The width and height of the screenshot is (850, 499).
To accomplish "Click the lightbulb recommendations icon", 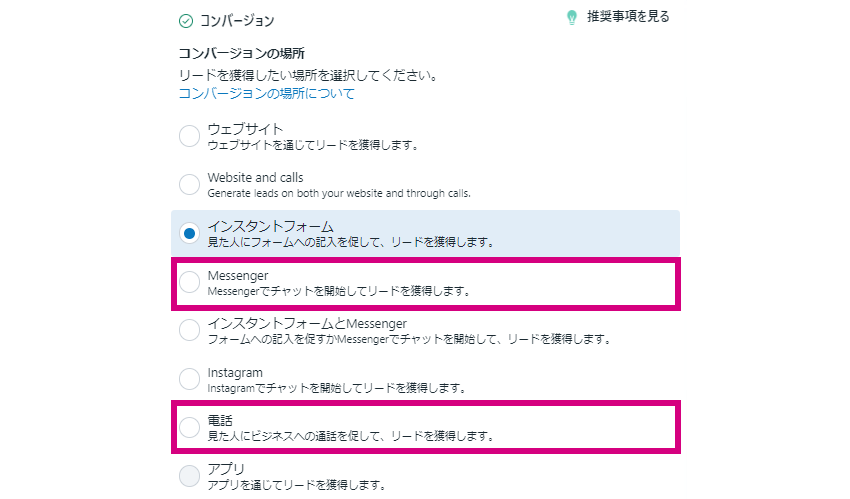I will point(571,18).
